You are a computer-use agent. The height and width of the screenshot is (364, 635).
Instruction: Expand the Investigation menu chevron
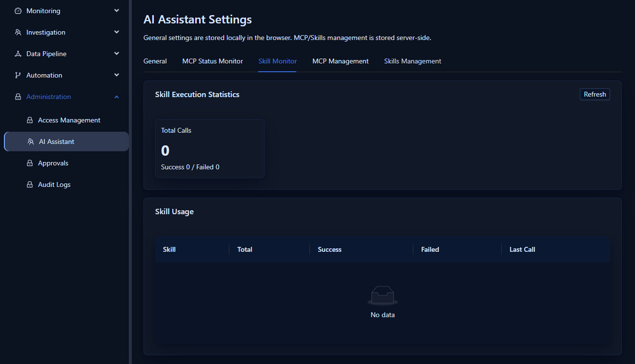[x=117, y=32]
